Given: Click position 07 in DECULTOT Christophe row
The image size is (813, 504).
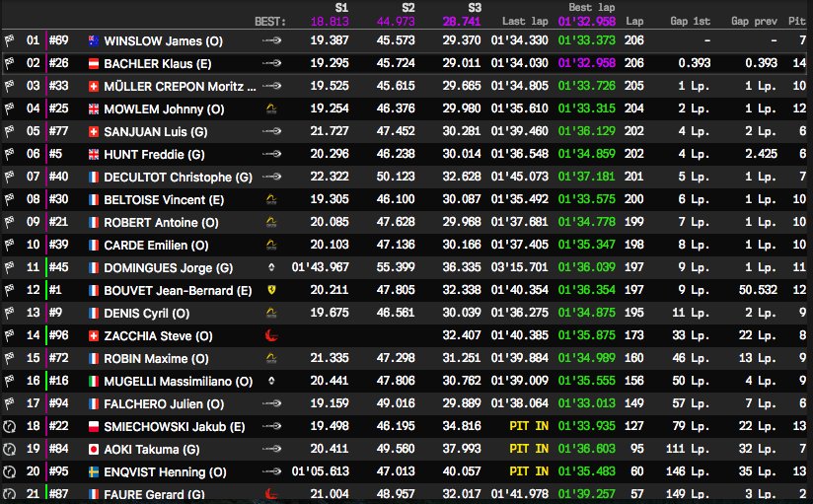Looking at the screenshot, I should point(33,177).
